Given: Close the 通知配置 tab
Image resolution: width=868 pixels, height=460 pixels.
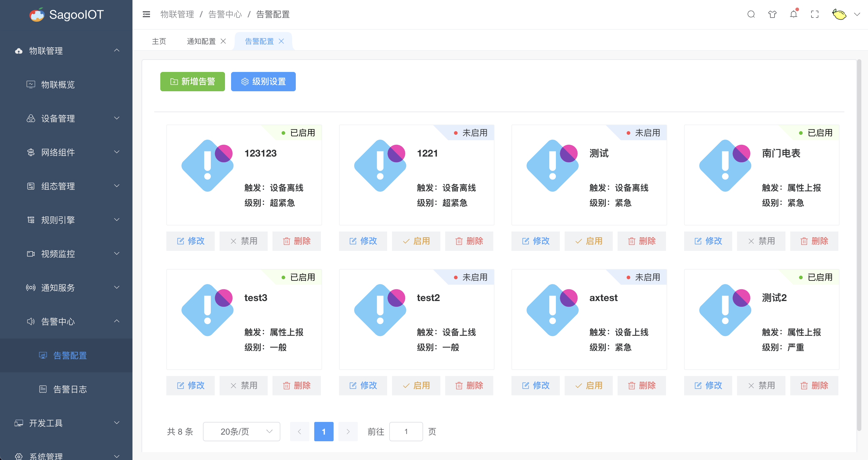Looking at the screenshot, I should (223, 41).
